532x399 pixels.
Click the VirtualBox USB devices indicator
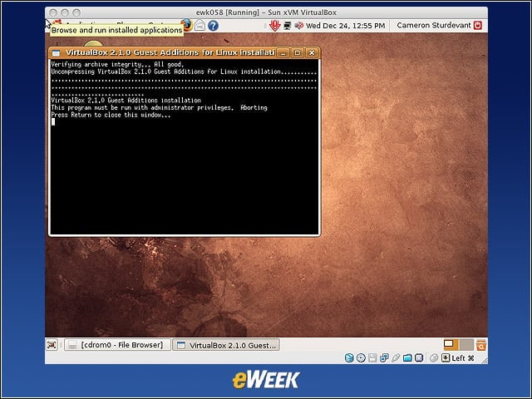tap(396, 358)
